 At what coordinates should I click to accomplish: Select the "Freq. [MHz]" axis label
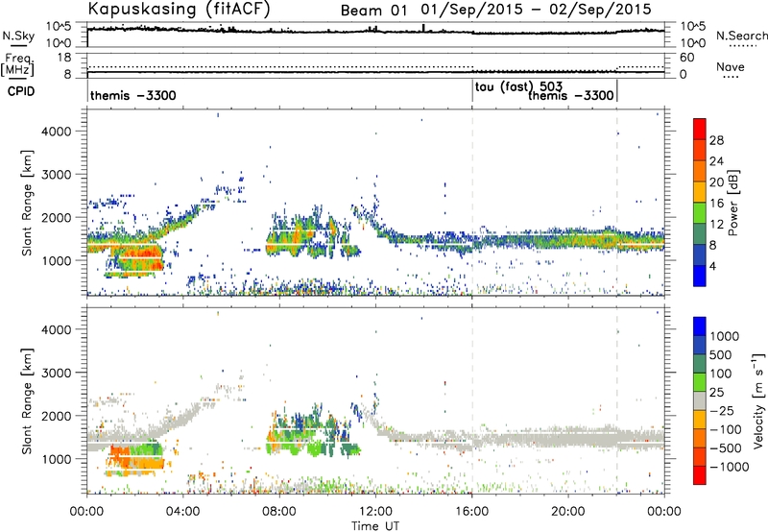(x=17, y=64)
